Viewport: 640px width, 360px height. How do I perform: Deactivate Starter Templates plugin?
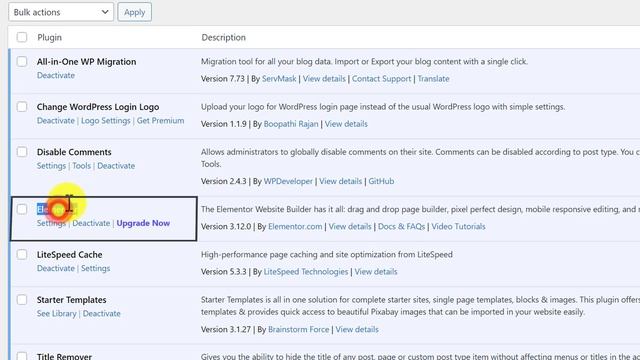click(102, 313)
